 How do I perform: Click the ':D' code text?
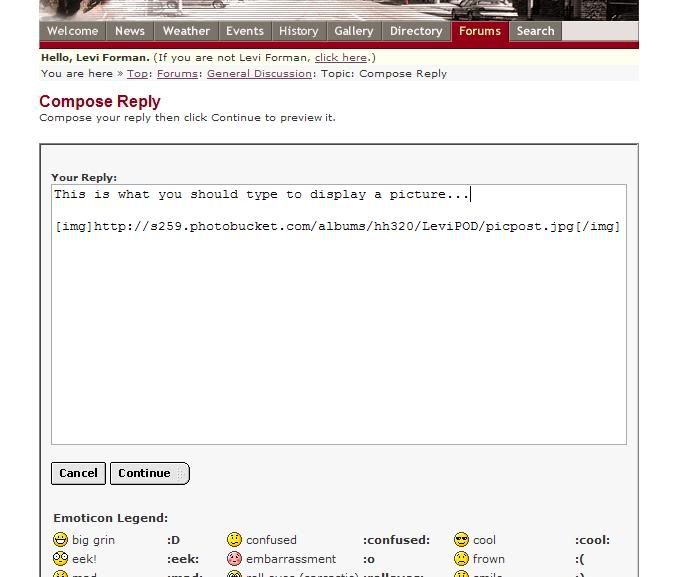tap(174, 540)
